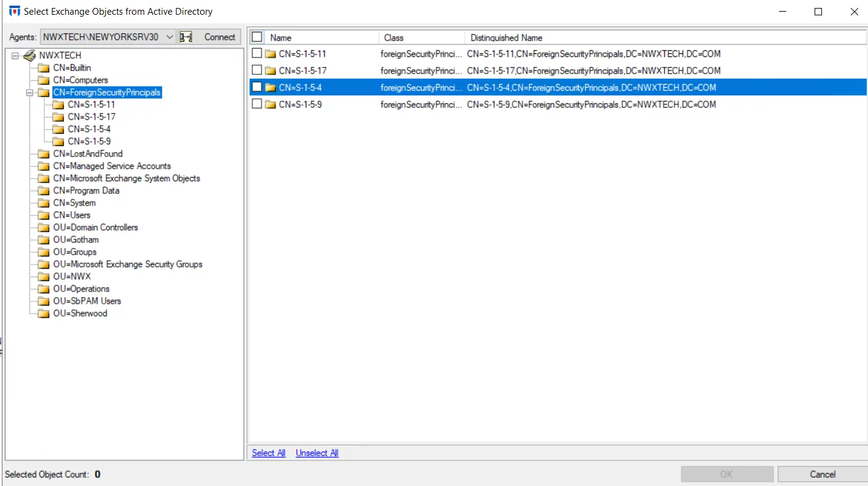The height and width of the screenshot is (486, 868).
Task: Check the CN=S-1-5-9 row checkbox
Action: tap(257, 104)
